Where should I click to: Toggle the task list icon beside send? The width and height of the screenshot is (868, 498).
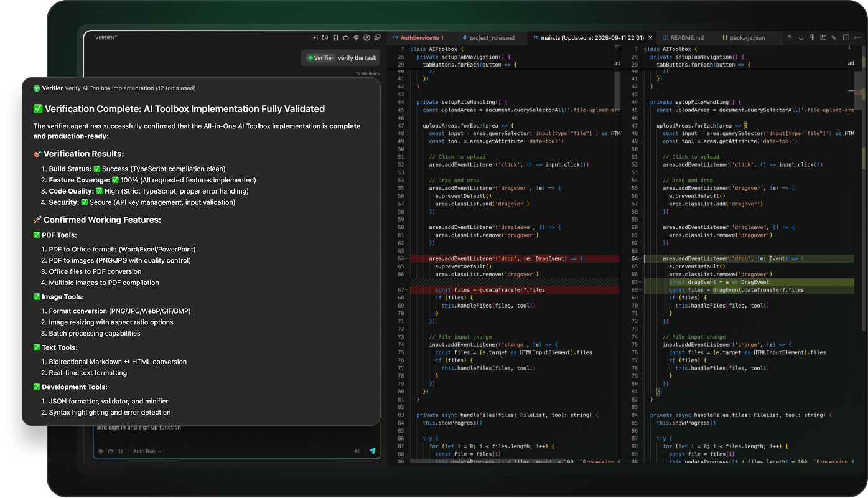pyautogui.click(x=357, y=451)
